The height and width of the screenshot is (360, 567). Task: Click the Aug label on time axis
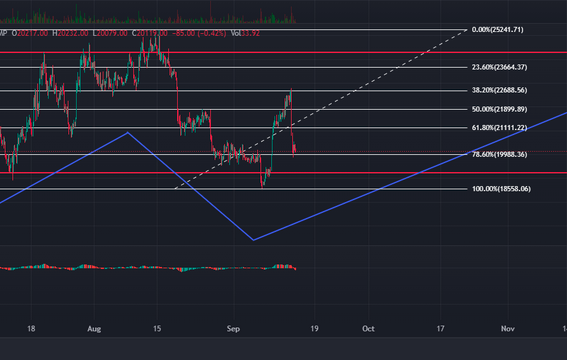coord(94,329)
